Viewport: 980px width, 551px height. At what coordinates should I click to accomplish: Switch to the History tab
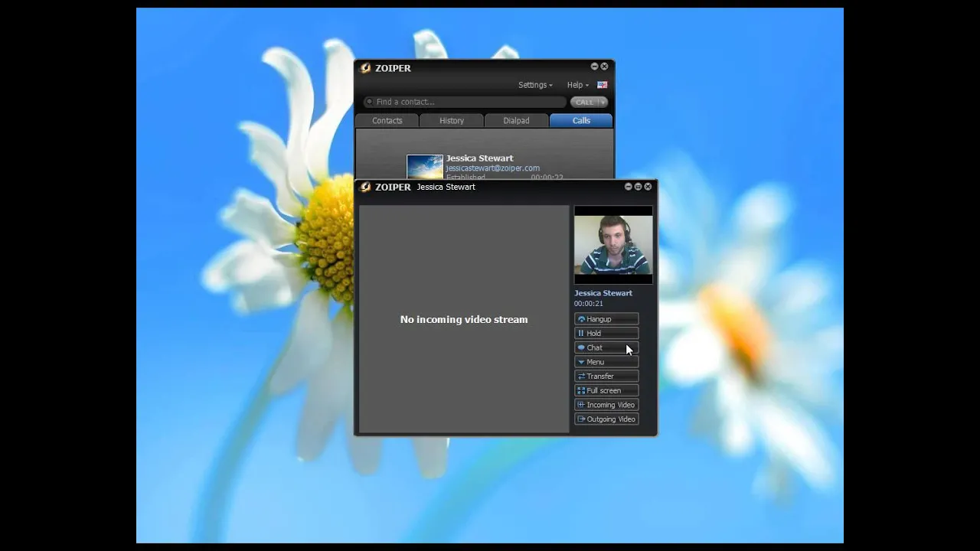pos(452,121)
